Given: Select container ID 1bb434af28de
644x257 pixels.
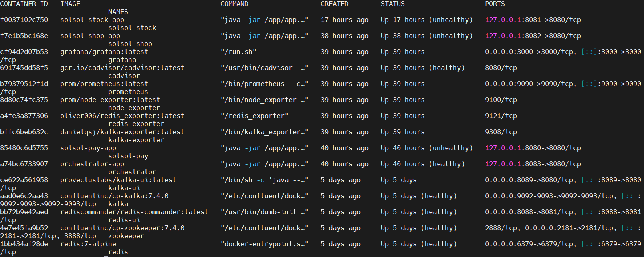Looking at the screenshot, I should click(24, 244).
